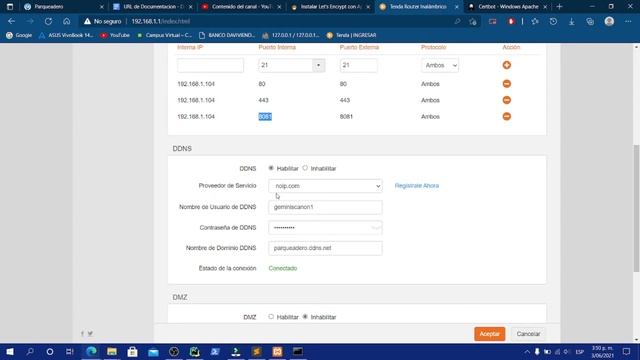The height and width of the screenshot is (360, 640).
Task: Select the Tenda Router Inalámbrico tab
Action: [418, 7]
